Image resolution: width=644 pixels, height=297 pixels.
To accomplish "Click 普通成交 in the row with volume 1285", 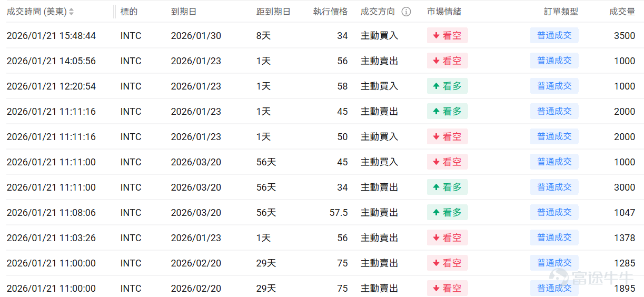I will tap(554, 263).
